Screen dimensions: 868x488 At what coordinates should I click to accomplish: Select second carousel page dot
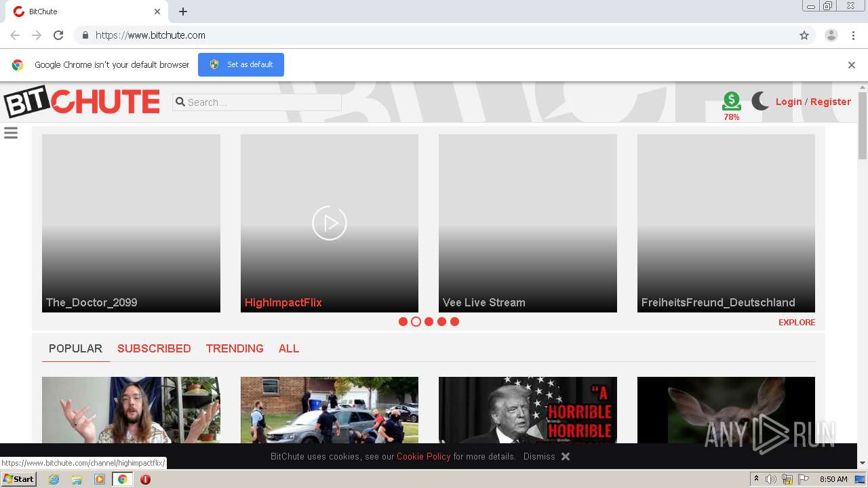(416, 321)
